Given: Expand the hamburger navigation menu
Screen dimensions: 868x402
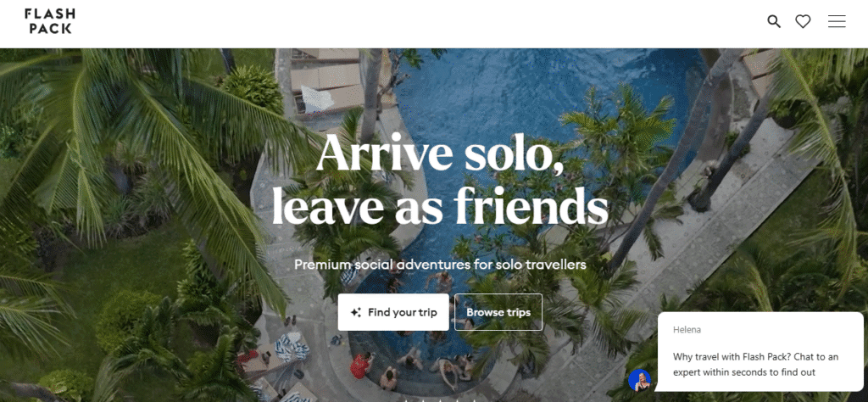Looking at the screenshot, I should 837,21.
